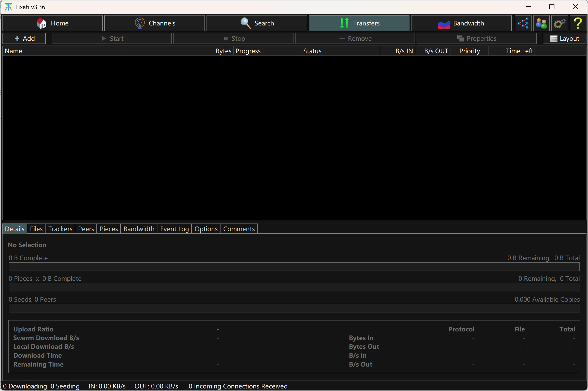The width and height of the screenshot is (588, 391).
Task: Click the Add transfer button
Action: pyautogui.click(x=24, y=38)
